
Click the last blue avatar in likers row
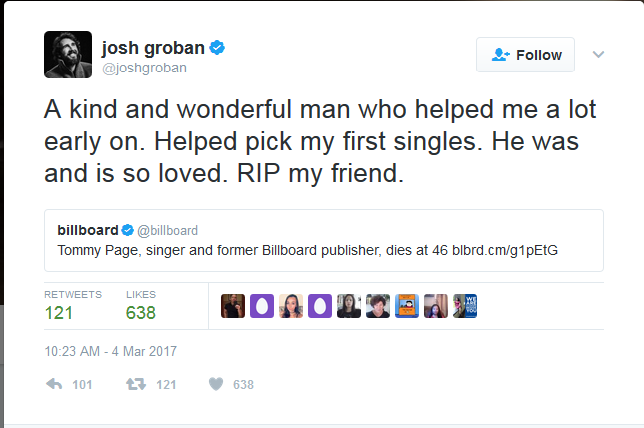pyautogui.click(x=465, y=306)
